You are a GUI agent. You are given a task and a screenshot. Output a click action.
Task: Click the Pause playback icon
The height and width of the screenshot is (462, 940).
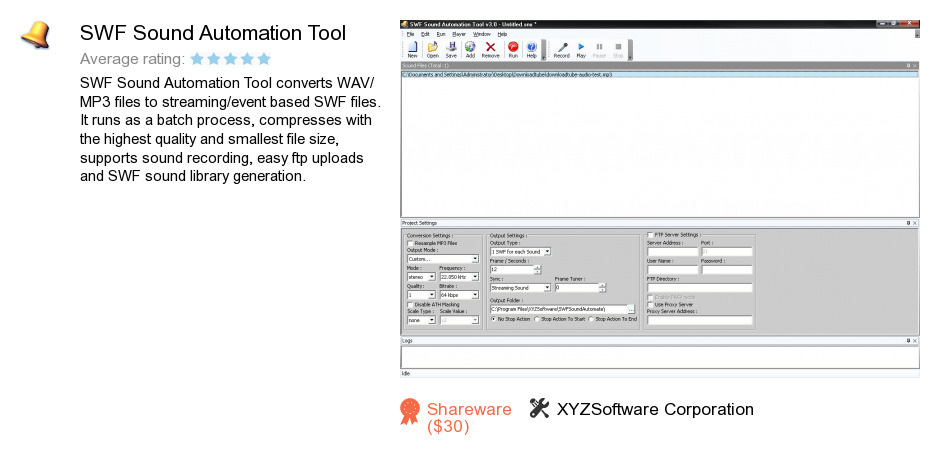(599, 47)
